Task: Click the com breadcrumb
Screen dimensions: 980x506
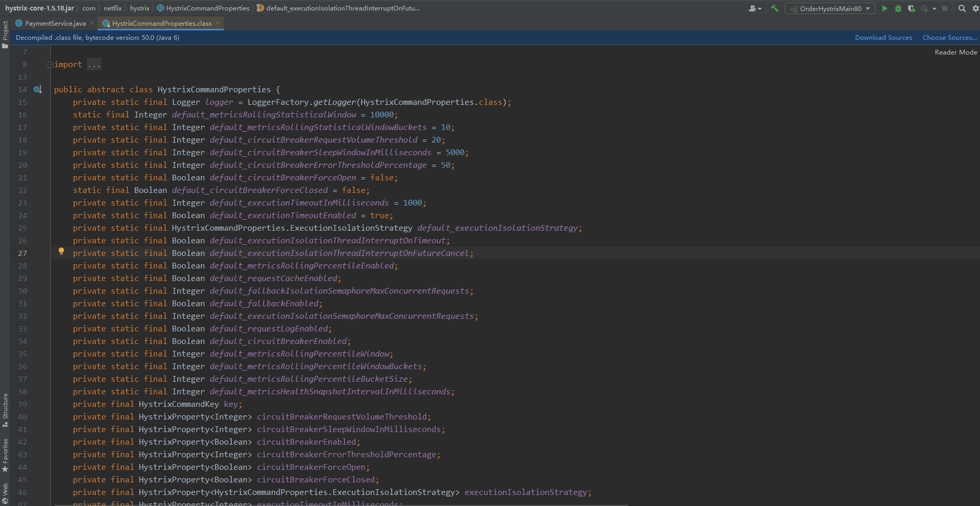Action: click(x=89, y=8)
